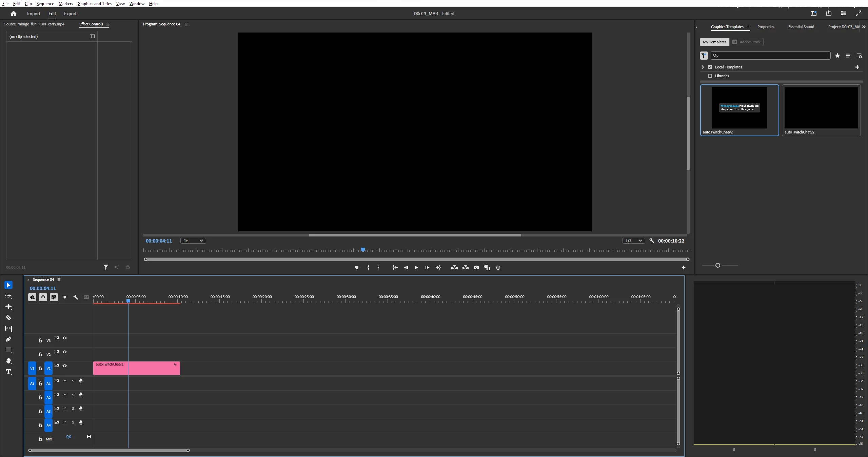Click the Adobe Stock button

[x=746, y=42]
